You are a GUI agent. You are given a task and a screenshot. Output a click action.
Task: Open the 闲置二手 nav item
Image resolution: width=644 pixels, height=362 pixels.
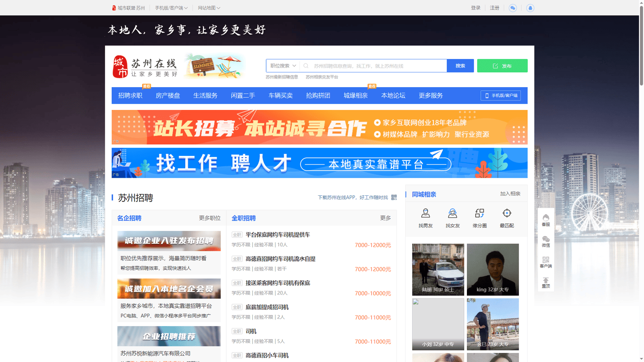point(243,96)
